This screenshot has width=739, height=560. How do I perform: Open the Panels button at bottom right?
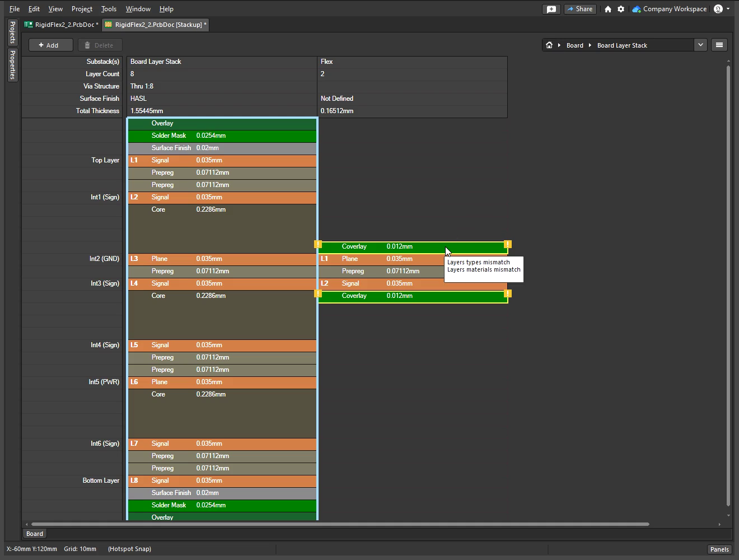coord(719,549)
